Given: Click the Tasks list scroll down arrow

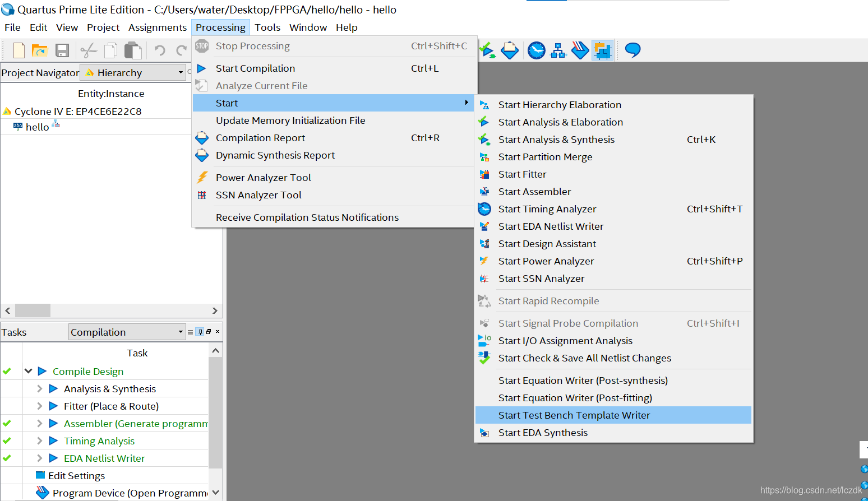Looking at the screenshot, I should pos(215,493).
